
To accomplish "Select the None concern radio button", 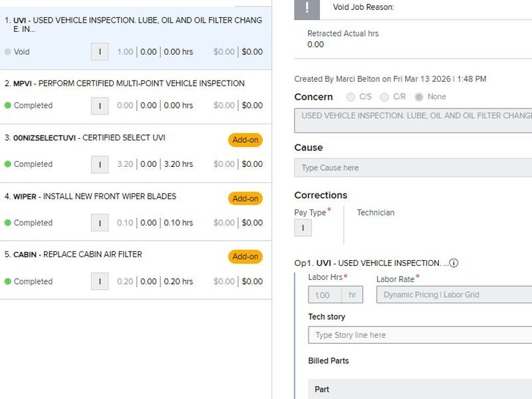I will click(x=419, y=97).
